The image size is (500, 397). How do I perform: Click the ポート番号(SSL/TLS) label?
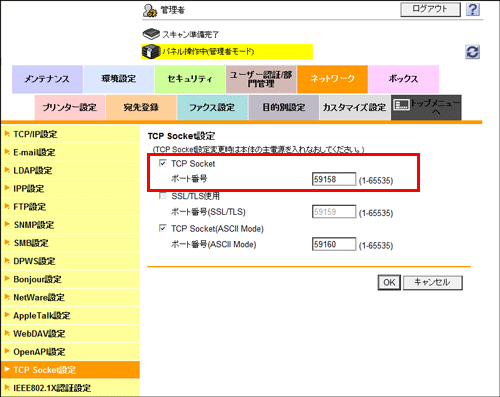point(208,212)
